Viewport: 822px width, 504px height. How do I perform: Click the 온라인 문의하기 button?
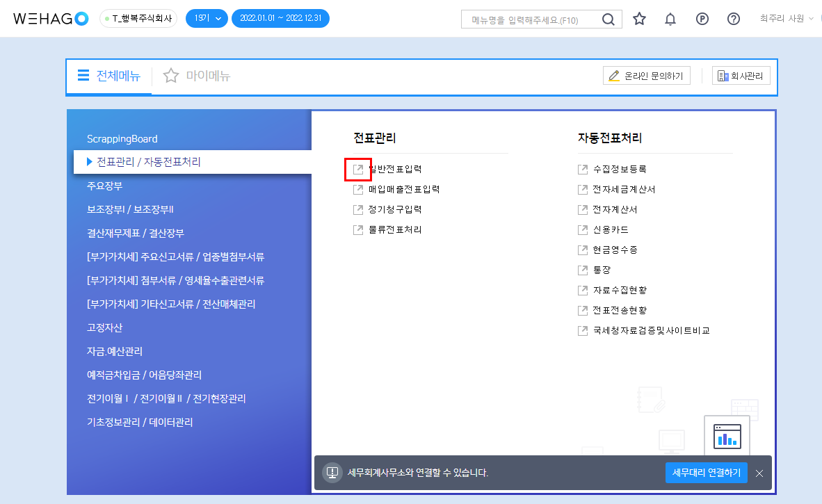[646, 76]
